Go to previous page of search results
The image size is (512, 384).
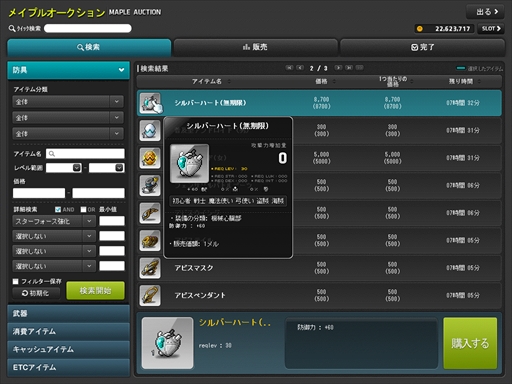click(300, 68)
